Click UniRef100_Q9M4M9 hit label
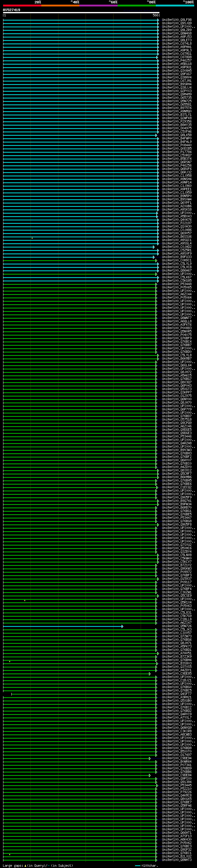The image size is (197, 868). (x=177, y=94)
